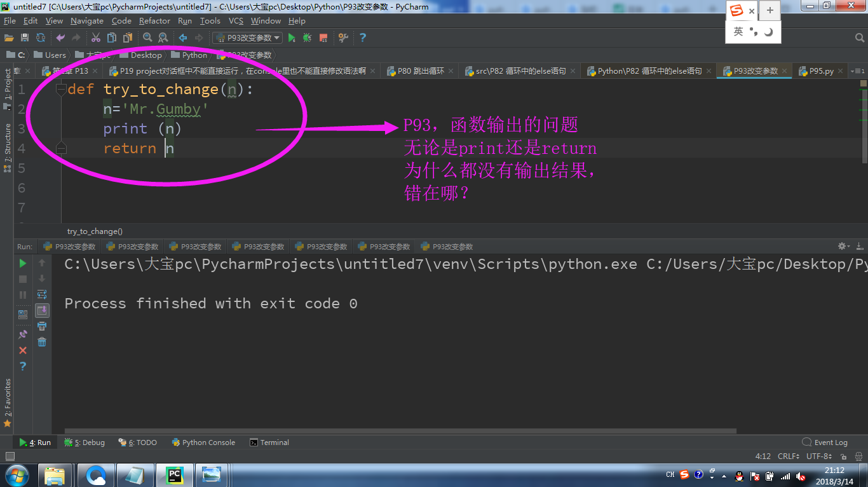This screenshot has width=868, height=487.
Task: Click Restore Layout icon in Run panel
Action: pyautogui.click(x=23, y=314)
